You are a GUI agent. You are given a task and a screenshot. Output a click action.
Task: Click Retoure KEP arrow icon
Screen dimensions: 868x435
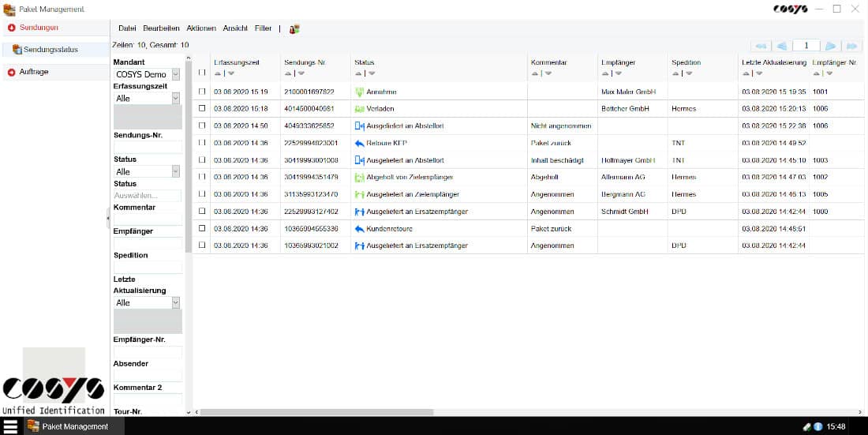(359, 143)
